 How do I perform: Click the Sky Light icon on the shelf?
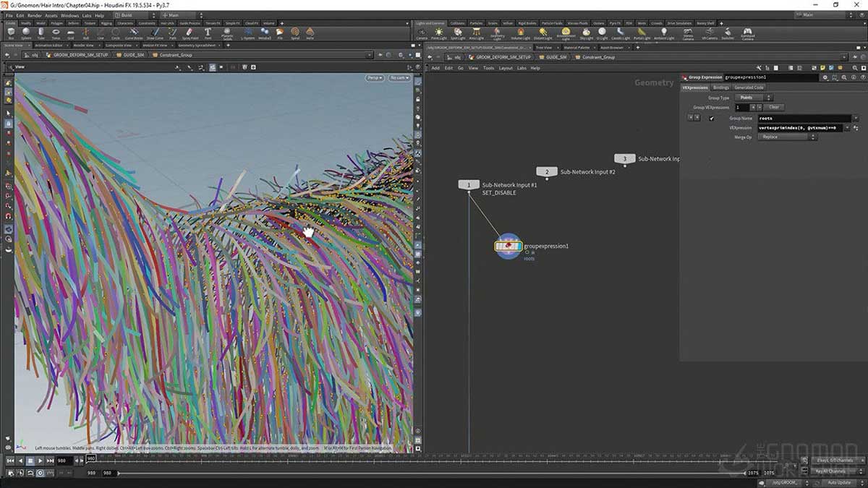[x=586, y=32]
